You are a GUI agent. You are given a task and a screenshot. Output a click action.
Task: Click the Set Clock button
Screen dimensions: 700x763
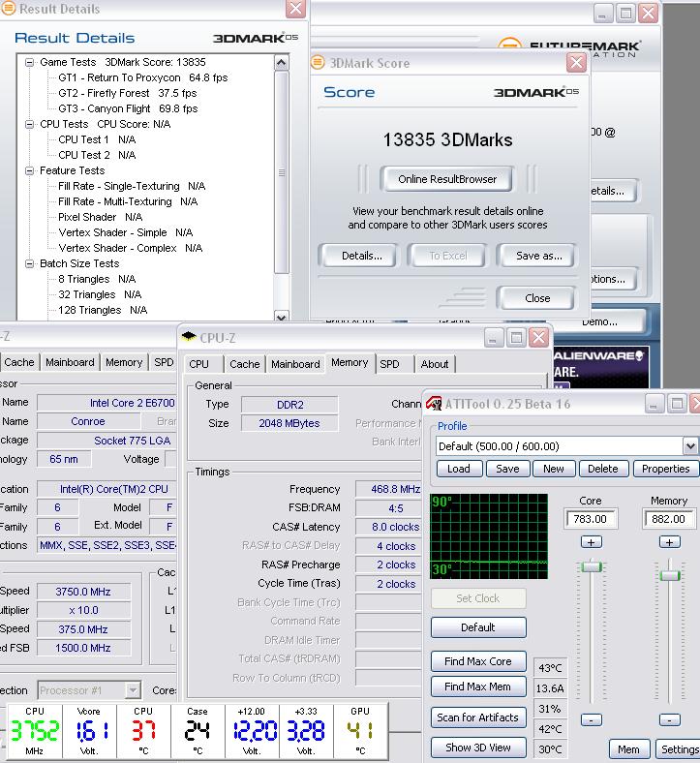[x=478, y=598]
